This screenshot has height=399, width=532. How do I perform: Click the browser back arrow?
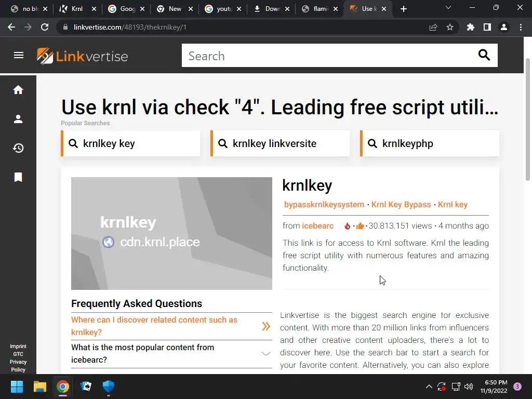[x=11, y=27]
